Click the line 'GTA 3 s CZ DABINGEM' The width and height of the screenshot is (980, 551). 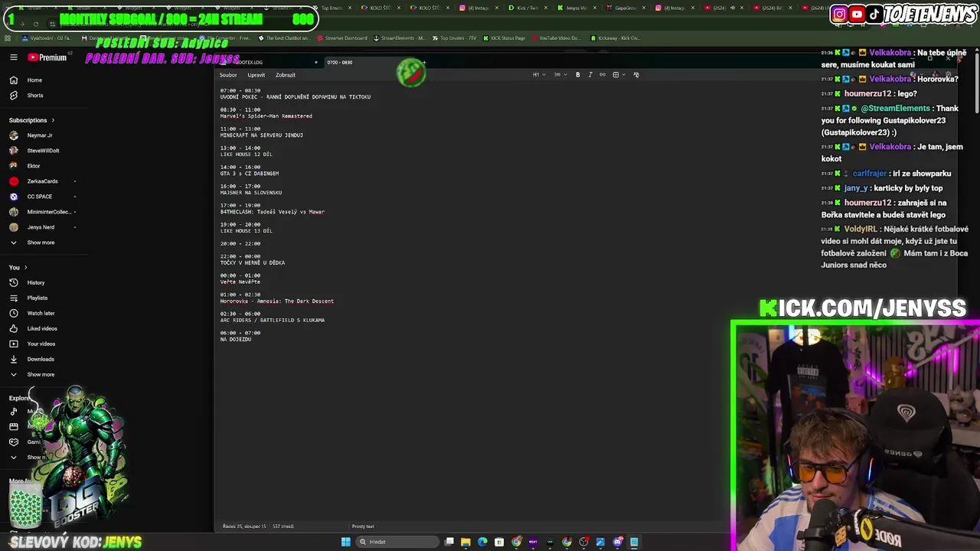(x=249, y=174)
